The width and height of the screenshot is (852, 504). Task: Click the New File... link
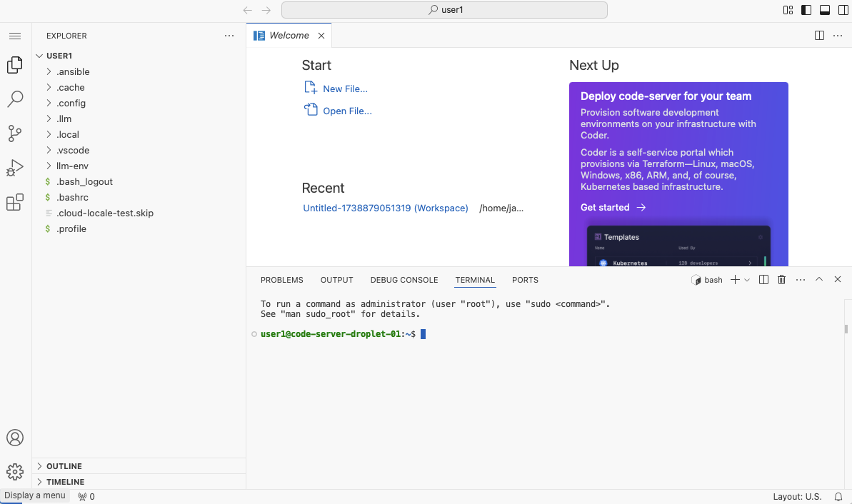(x=345, y=89)
